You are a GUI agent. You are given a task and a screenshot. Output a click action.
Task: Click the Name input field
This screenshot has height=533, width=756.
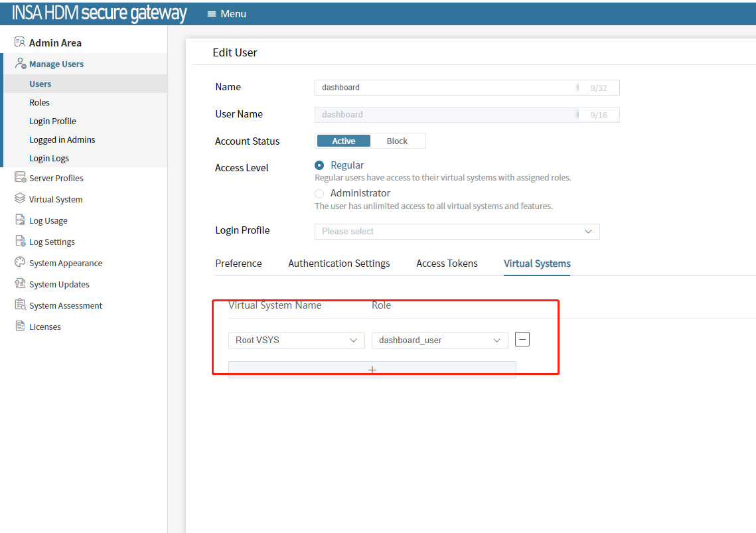coord(445,88)
